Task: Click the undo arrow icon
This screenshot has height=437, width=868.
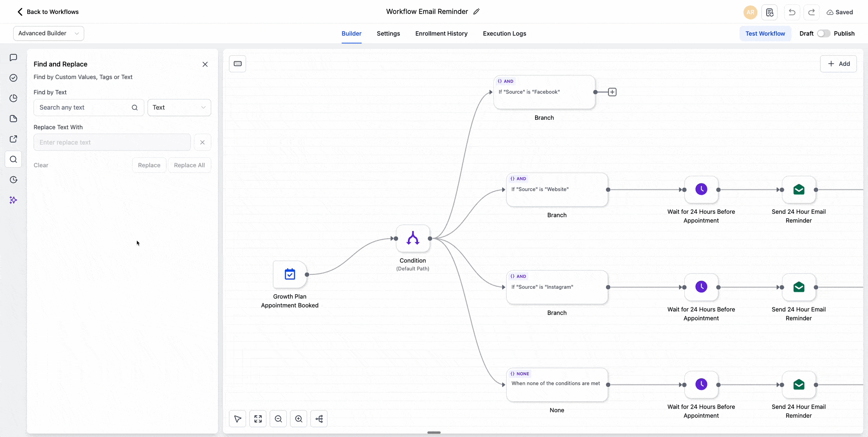Action: pyautogui.click(x=792, y=12)
